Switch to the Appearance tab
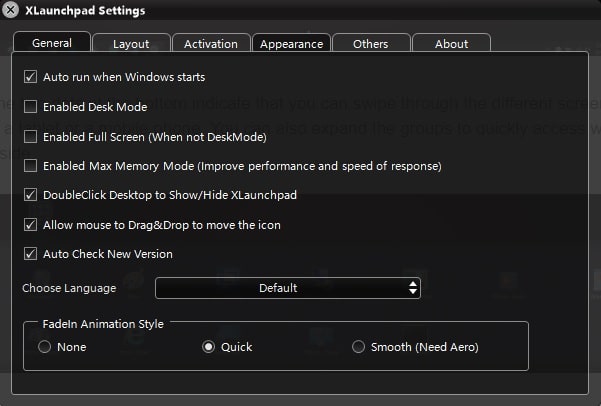601x406 pixels. (x=291, y=43)
